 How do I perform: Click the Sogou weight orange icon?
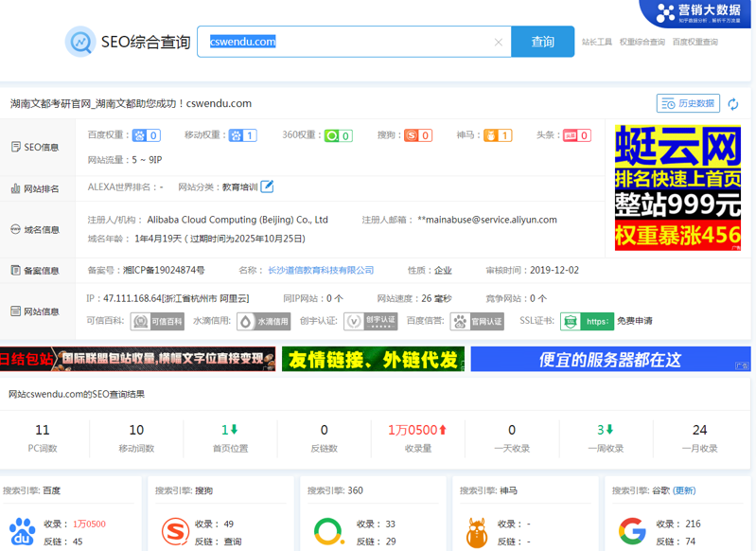pyautogui.click(x=412, y=135)
